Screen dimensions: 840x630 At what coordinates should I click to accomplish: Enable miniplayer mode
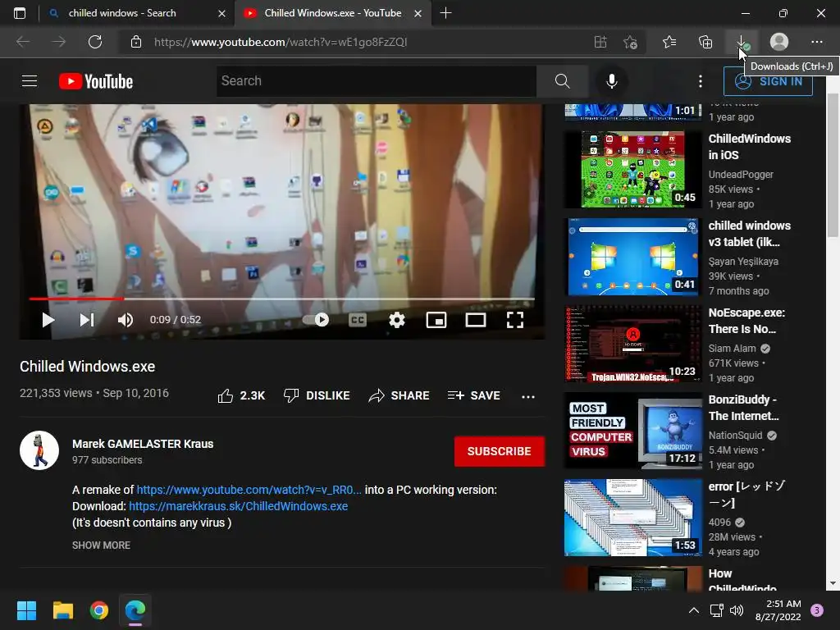pyautogui.click(x=436, y=320)
